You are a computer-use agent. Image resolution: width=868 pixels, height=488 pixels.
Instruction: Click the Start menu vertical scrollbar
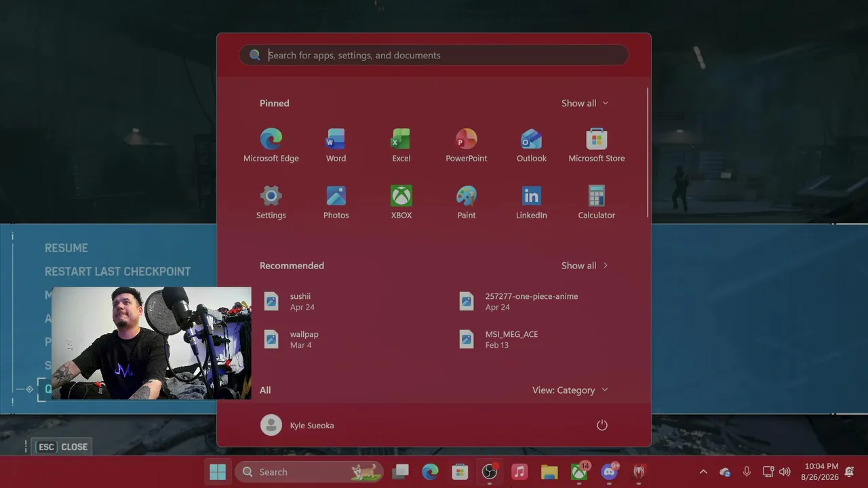tap(648, 152)
